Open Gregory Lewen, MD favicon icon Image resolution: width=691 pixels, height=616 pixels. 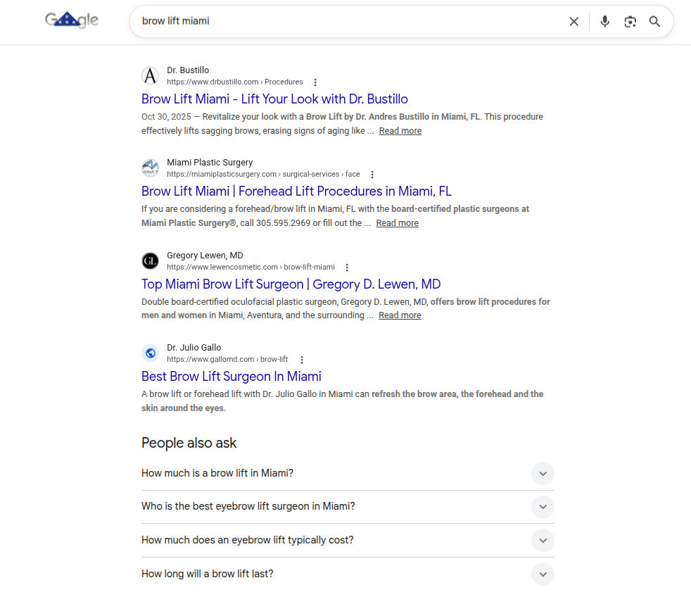151,260
